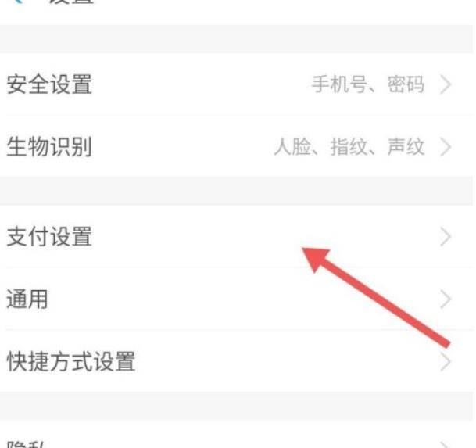Open 生物识别 settings row
The width and height of the screenshot is (476, 448).
point(237,146)
